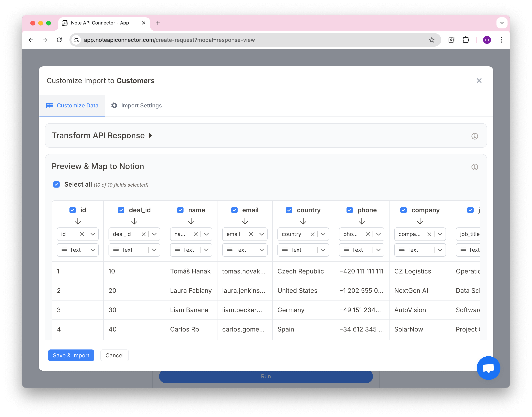Uncheck the phone field checkbox
The image size is (532, 417).
[349, 210]
